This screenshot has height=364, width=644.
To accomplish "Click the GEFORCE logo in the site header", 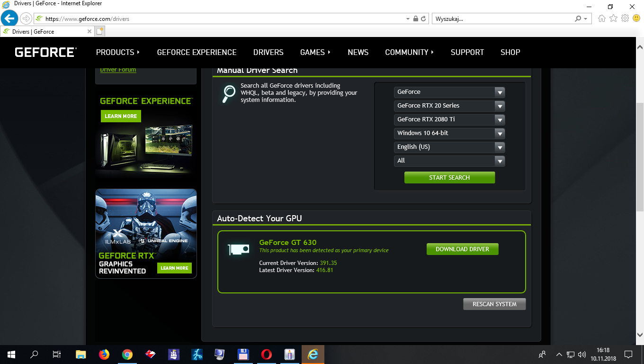I will point(45,52).
